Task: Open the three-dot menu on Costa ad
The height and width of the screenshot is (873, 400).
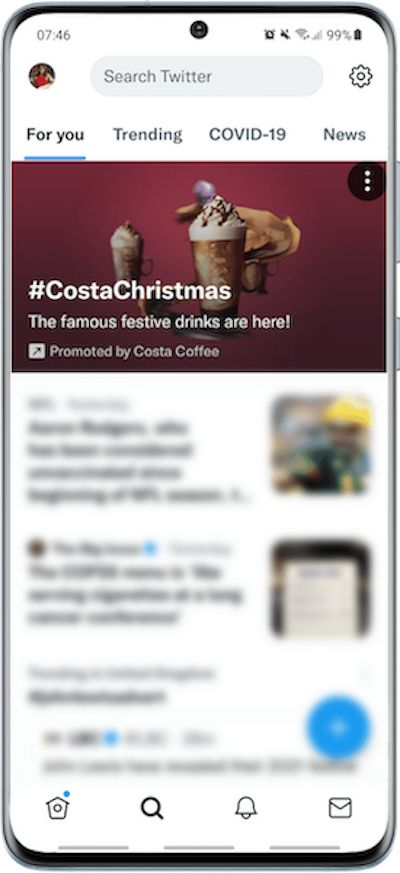Action: pos(367,181)
